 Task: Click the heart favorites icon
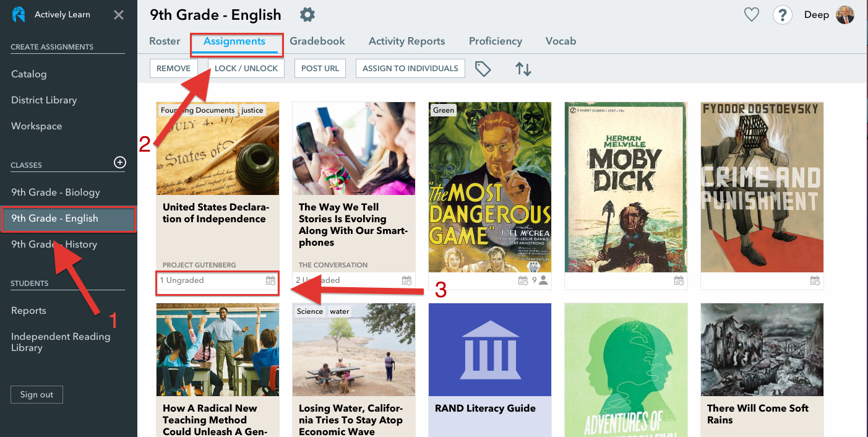[x=751, y=15]
